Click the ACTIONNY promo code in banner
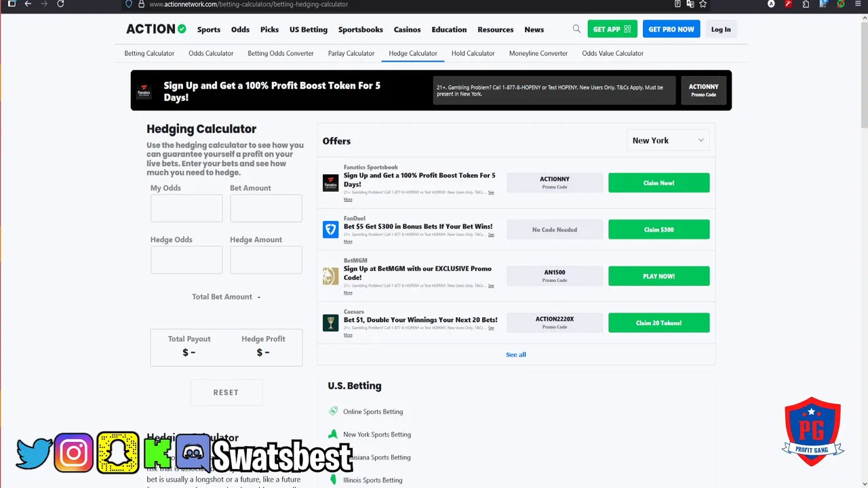868x488 pixels. click(703, 90)
